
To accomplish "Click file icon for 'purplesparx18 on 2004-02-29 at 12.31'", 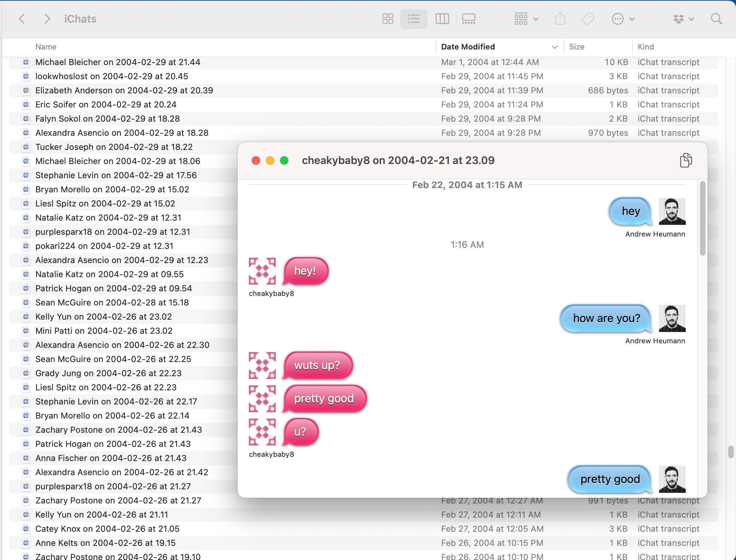I will point(25,232).
